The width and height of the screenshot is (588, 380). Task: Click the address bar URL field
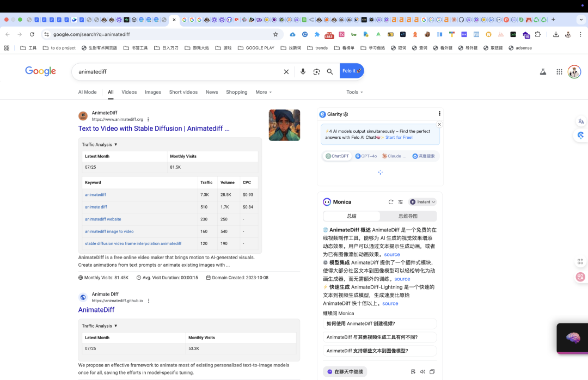tap(161, 34)
